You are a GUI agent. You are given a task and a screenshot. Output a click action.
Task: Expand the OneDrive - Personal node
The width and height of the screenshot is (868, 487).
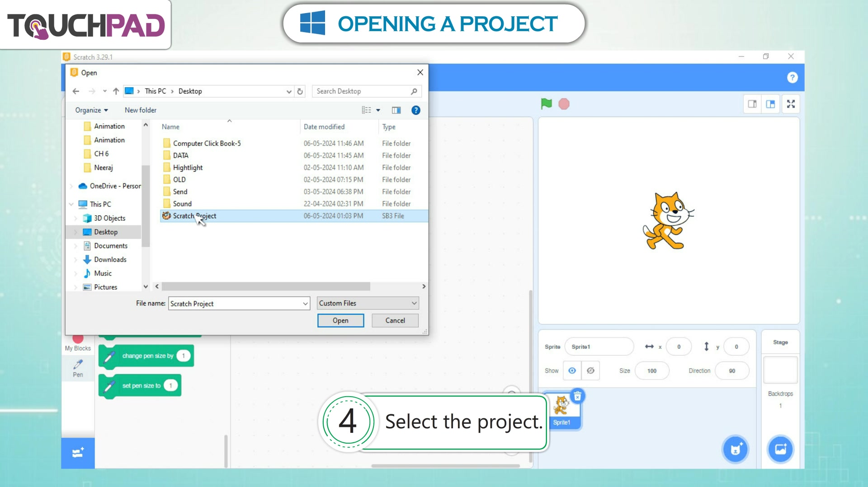pos(71,186)
